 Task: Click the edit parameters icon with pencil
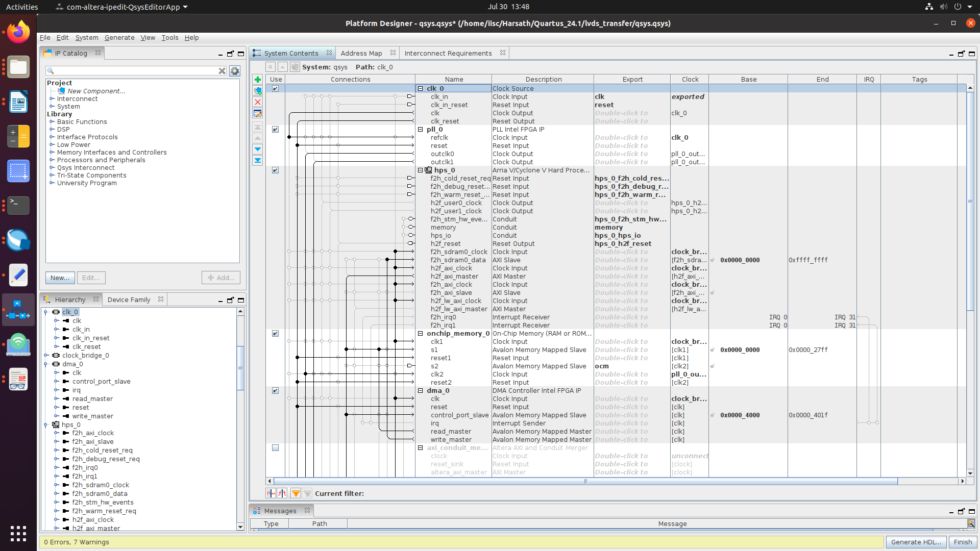pyautogui.click(x=258, y=113)
